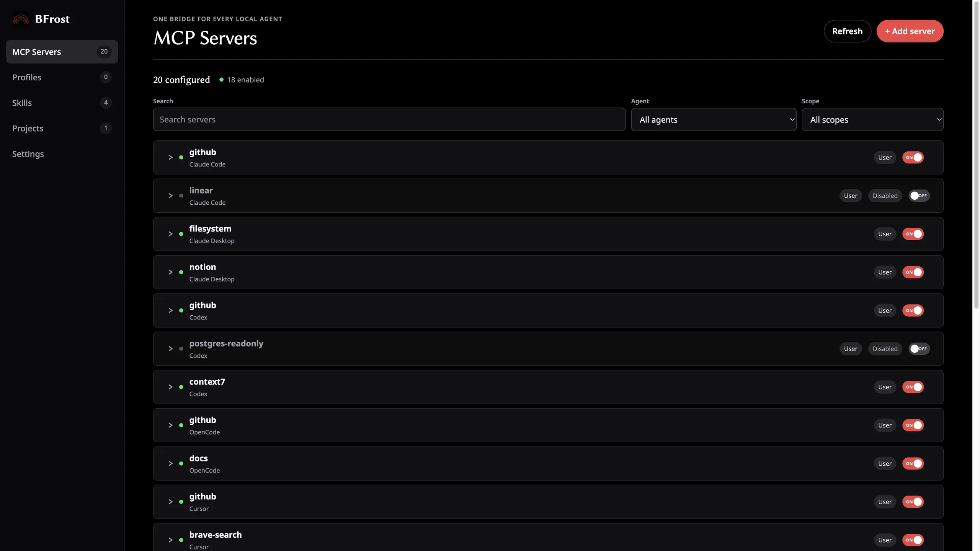The height and width of the screenshot is (551, 980).
Task: Go to Profiles in the sidebar
Action: tap(62, 77)
